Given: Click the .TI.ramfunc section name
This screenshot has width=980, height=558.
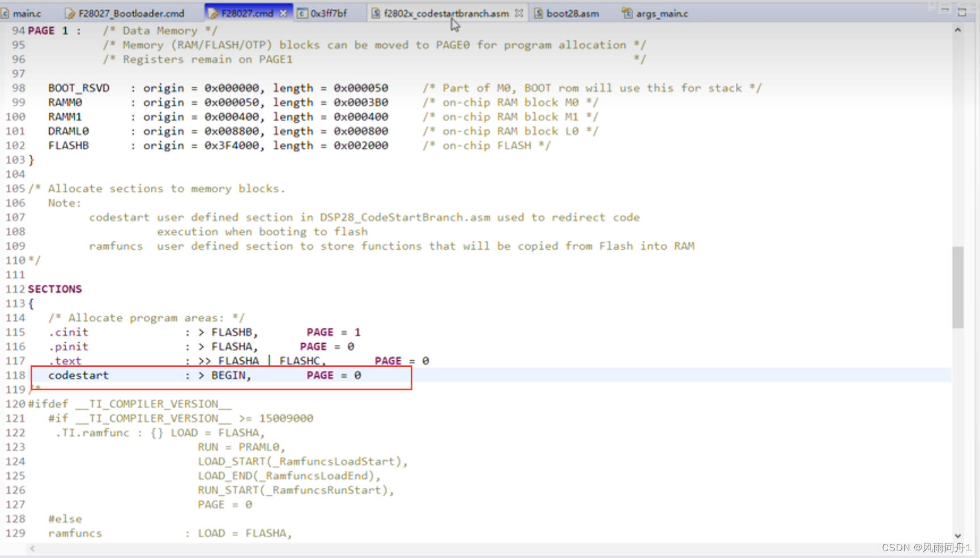Looking at the screenshot, I should tap(92, 433).
